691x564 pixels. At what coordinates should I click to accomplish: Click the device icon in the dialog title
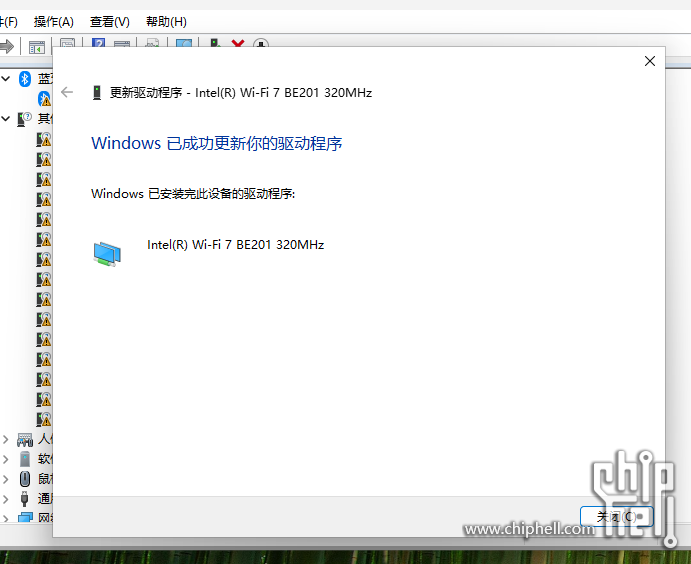tap(97, 93)
